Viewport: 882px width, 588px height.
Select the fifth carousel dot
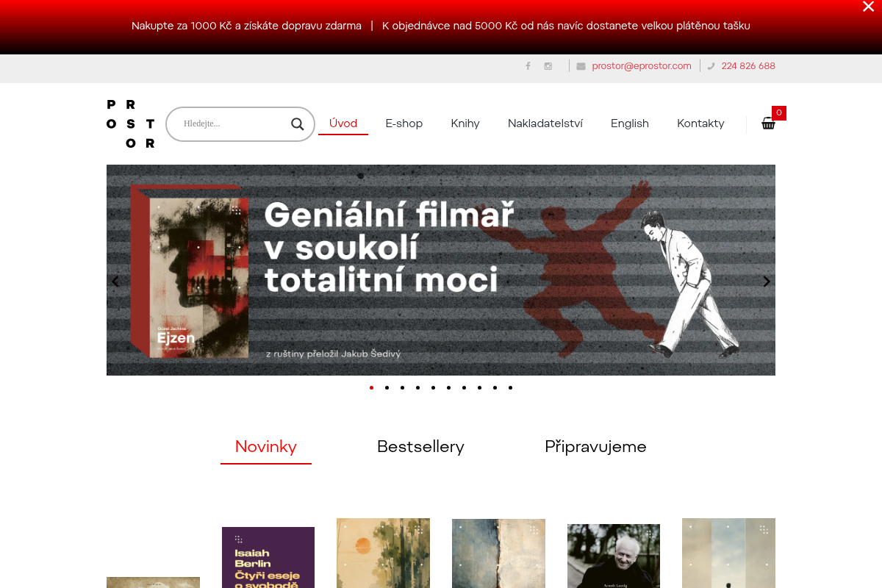433,387
